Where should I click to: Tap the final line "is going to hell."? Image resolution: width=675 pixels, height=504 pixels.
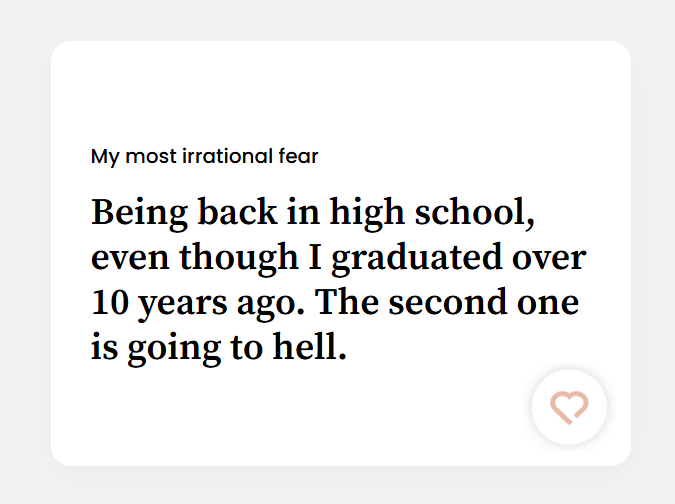(x=219, y=349)
